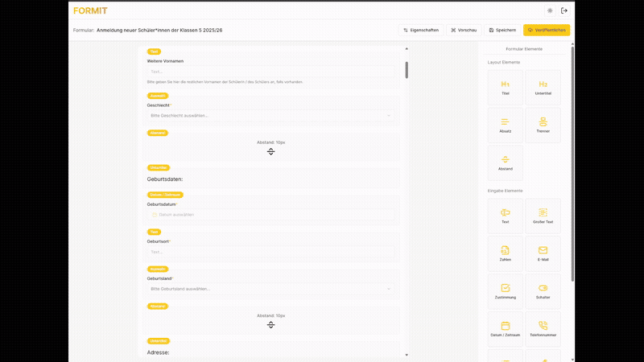Open the Vorschau preview
644x362 pixels.
click(x=464, y=30)
